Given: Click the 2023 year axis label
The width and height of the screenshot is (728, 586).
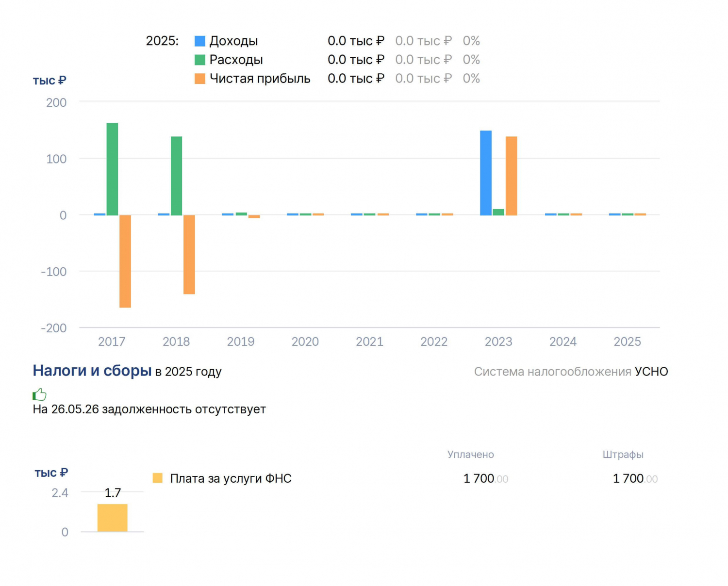Looking at the screenshot, I should click(498, 342).
